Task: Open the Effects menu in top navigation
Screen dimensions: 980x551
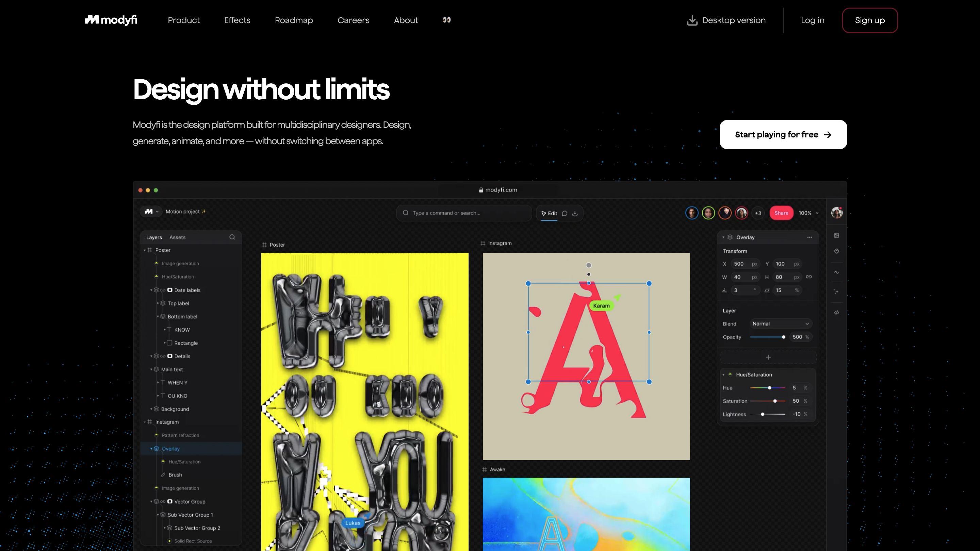Action: coord(237,20)
